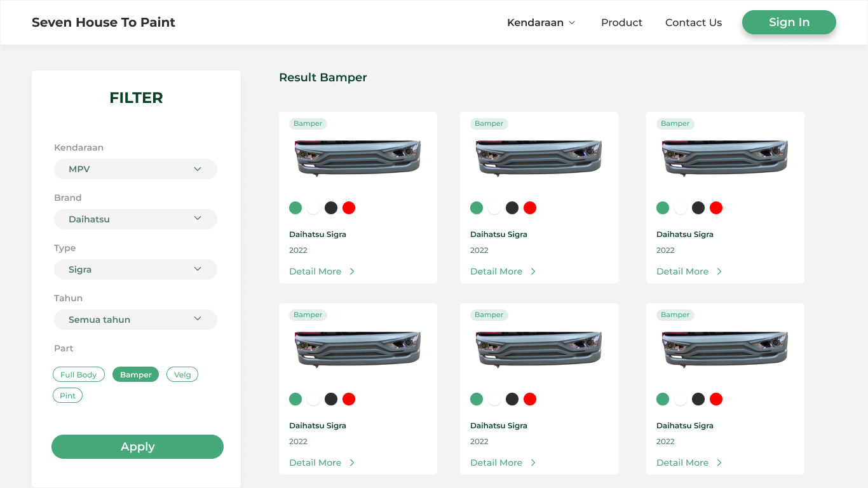Open Detail More on bottom-row last card
The image size is (868, 488).
click(689, 463)
